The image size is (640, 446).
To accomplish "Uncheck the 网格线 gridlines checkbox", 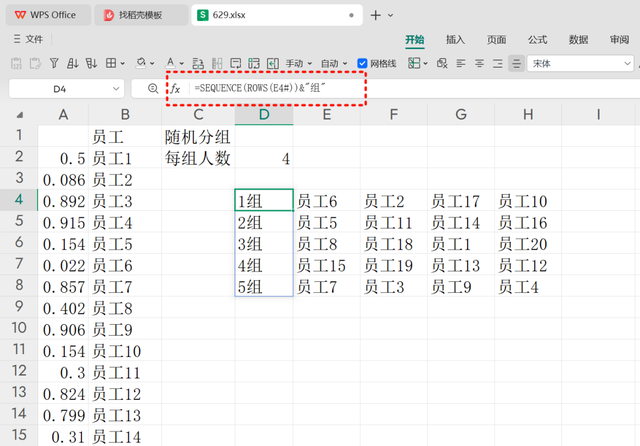I will (362, 63).
